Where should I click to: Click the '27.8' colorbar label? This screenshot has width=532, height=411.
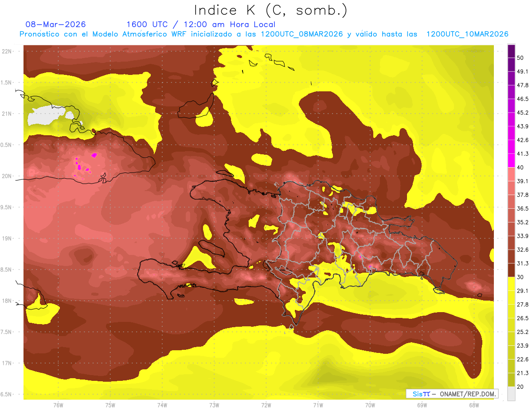[x=523, y=305]
